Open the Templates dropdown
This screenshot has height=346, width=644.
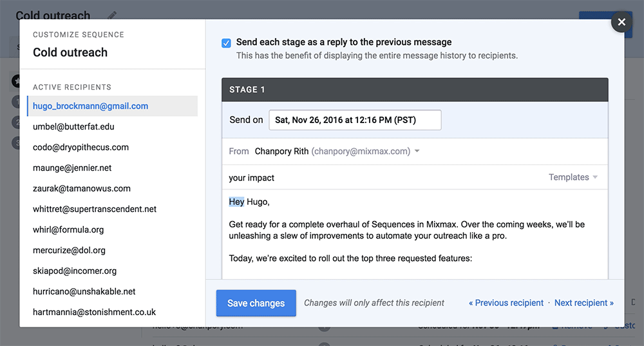(x=573, y=177)
